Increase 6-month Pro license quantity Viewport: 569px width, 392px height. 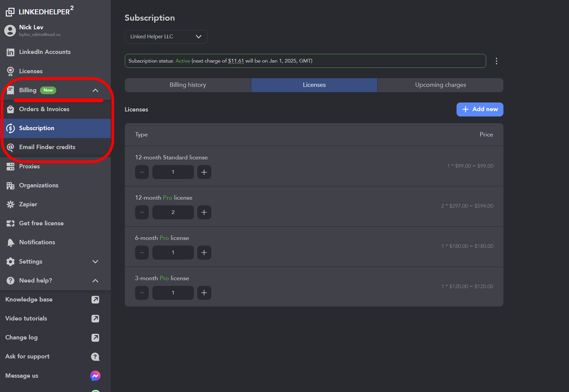coord(204,253)
